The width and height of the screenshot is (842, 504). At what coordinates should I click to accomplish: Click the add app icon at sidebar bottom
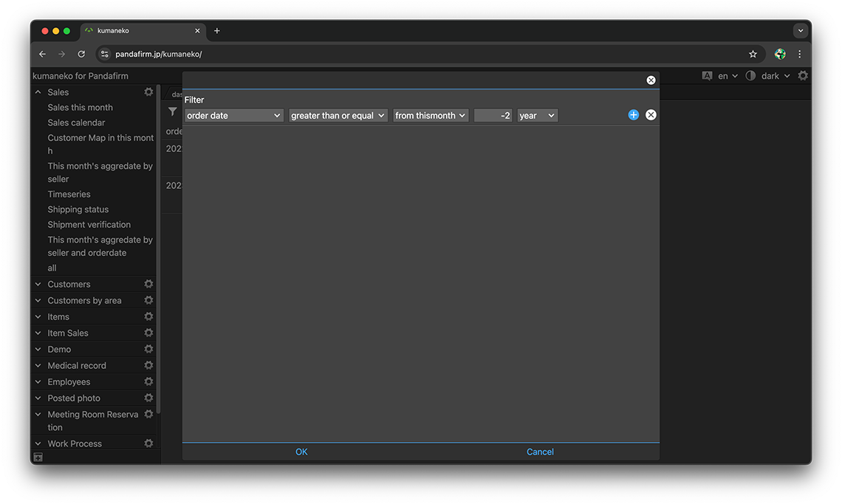pyautogui.click(x=38, y=458)
